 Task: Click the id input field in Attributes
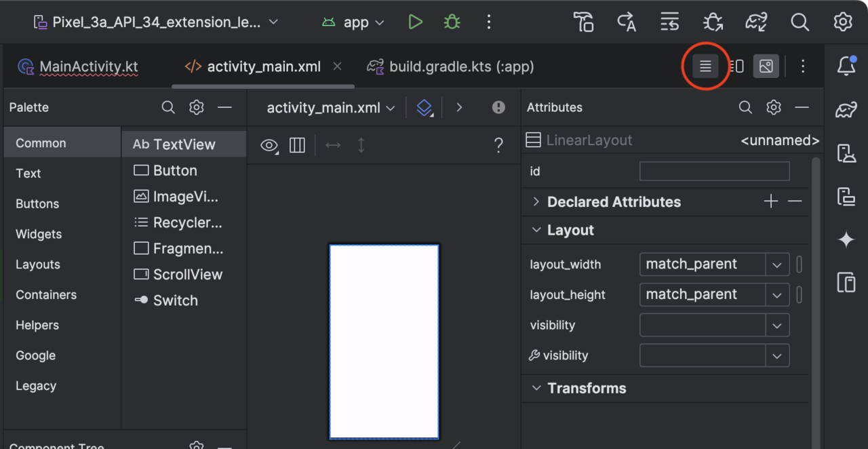point(714,172)
